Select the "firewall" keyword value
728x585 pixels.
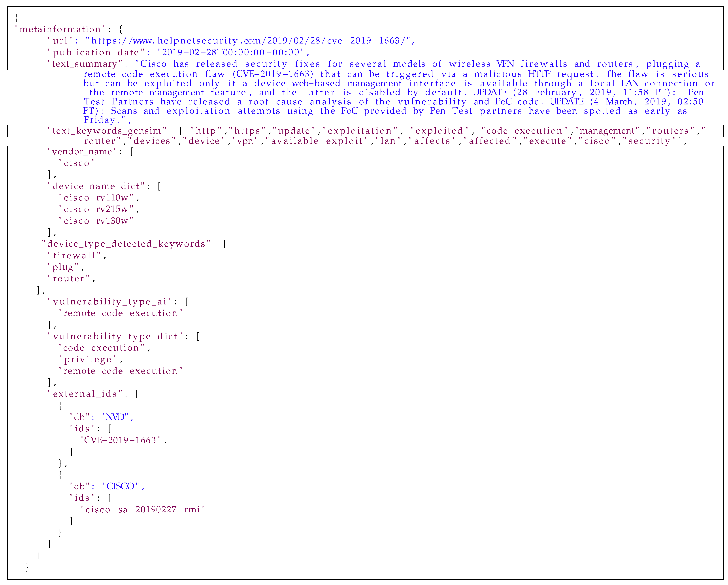[74, 255]
